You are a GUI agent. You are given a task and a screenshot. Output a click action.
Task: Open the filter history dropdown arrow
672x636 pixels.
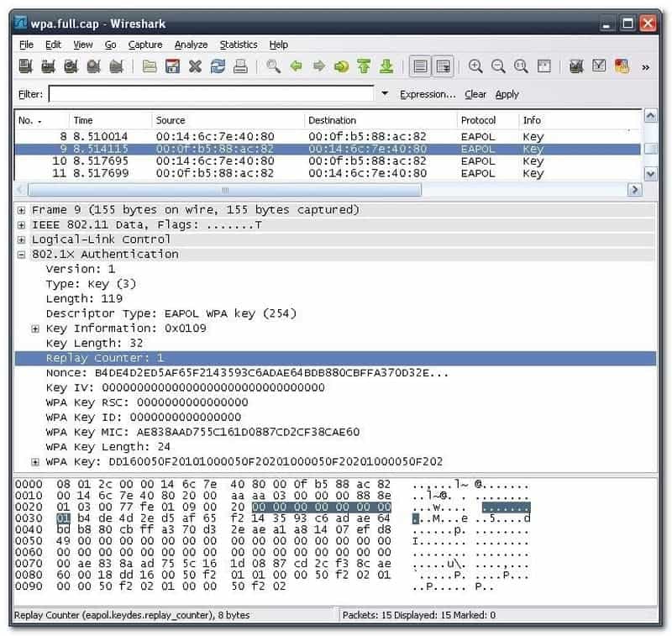pos(385,94)
